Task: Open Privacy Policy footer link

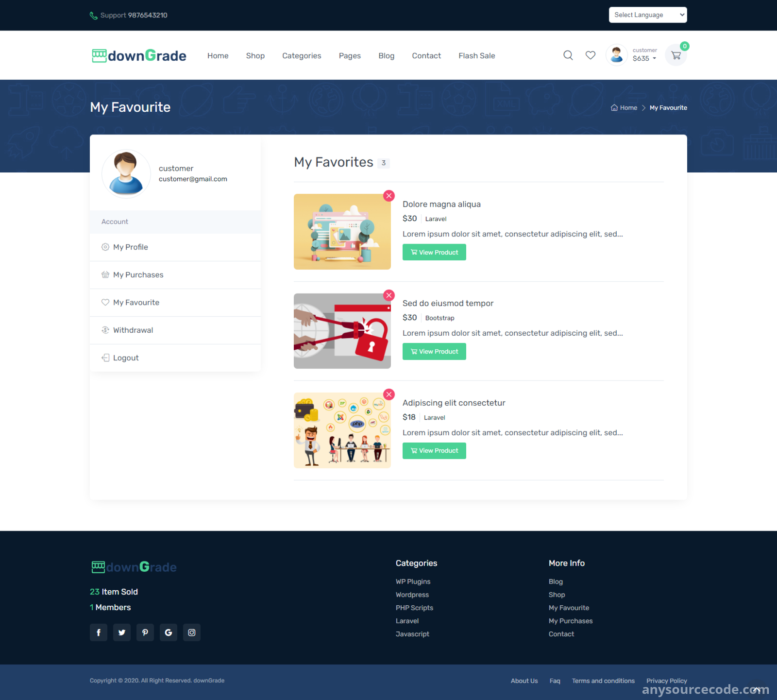Action: click(x=666, y=681)
